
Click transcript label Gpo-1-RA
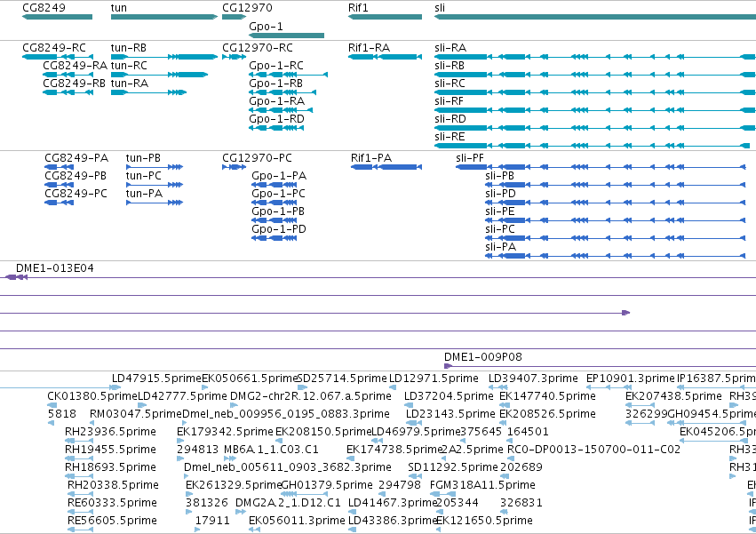[277, 101]
